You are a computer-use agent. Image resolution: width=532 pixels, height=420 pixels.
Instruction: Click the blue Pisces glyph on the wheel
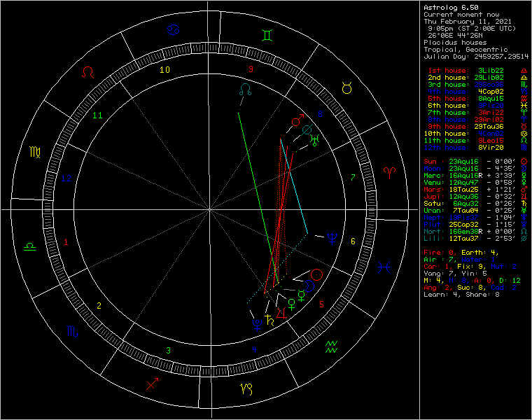coord(384,267)
